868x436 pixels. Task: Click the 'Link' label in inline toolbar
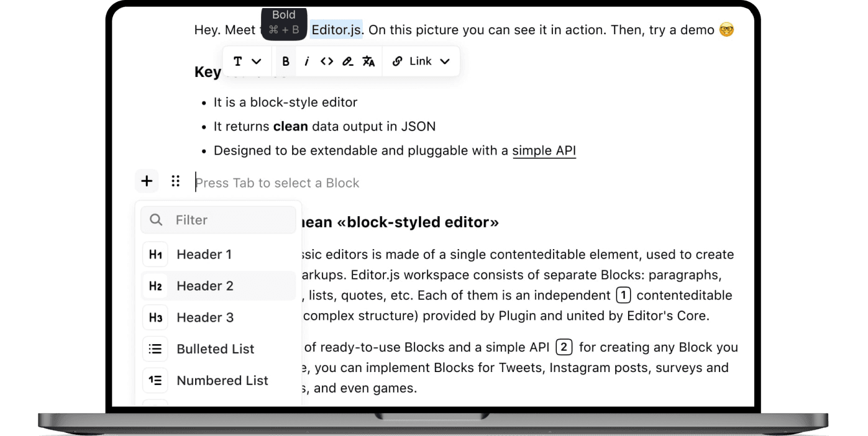[421, 61]
